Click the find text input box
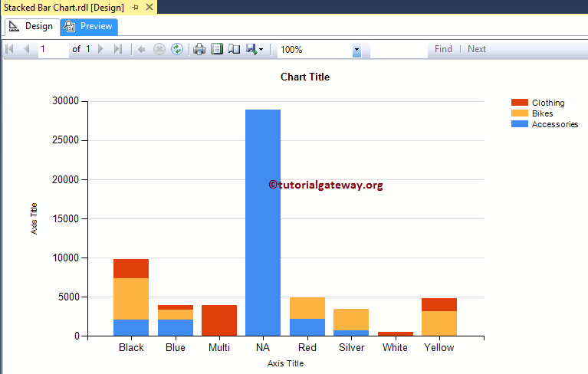588x374 pixels. [399, 50]
